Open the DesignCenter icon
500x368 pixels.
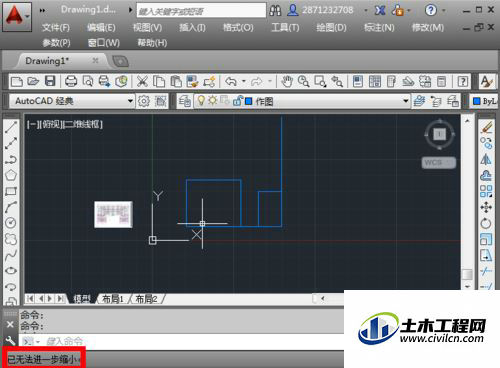375,81
